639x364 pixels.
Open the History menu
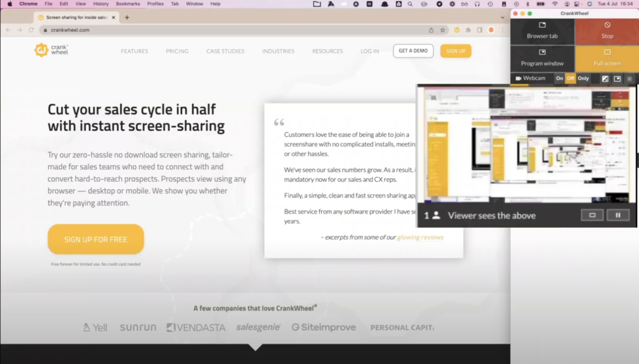[101, 4]
